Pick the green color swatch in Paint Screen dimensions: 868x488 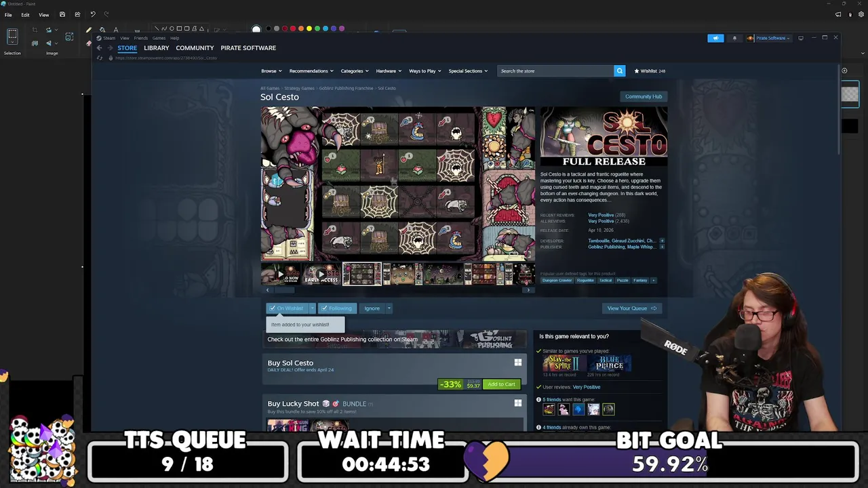[x=317, y=28]
